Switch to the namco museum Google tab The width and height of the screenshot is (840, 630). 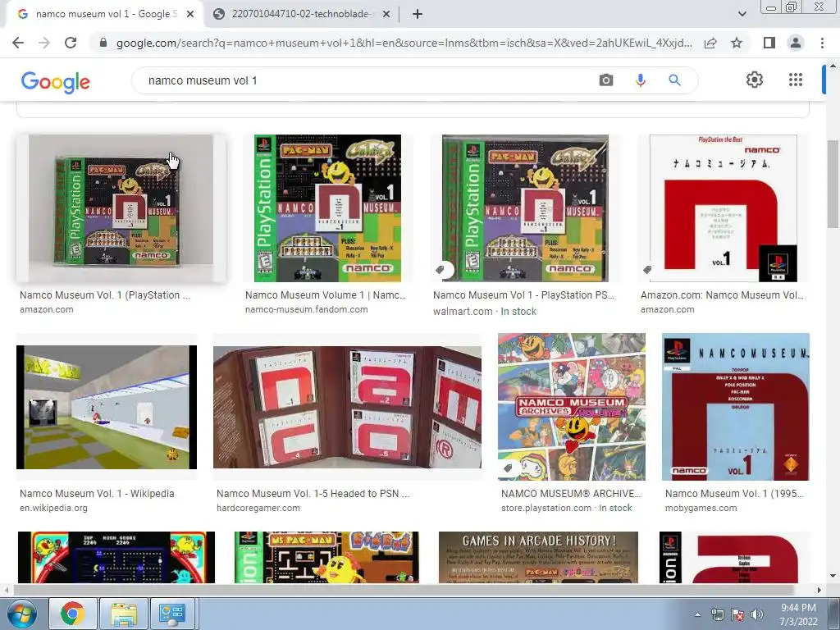(x=104, y=14)
